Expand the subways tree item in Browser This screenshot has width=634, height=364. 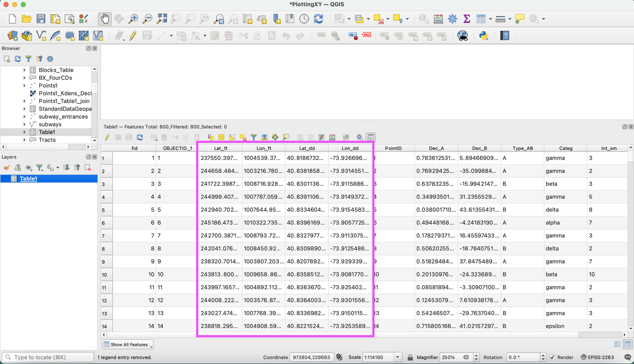coord(25,124)
